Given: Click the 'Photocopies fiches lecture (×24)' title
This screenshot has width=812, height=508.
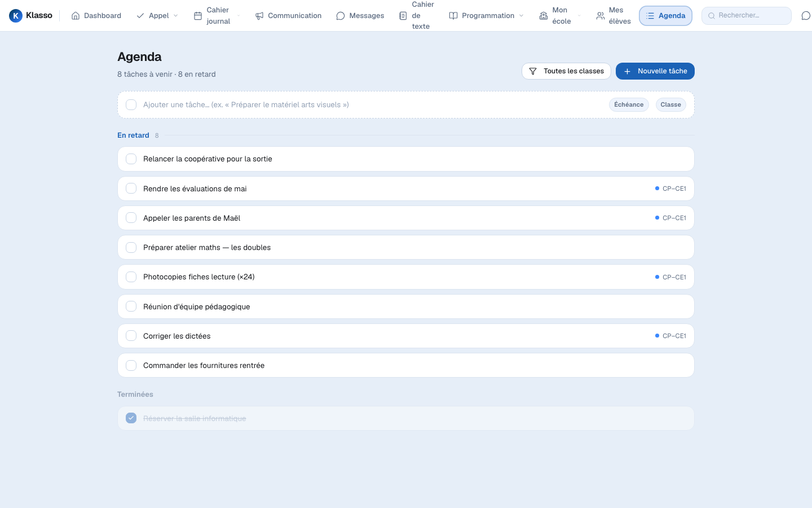Looking at the screenshot, I should tap(199, 277).
